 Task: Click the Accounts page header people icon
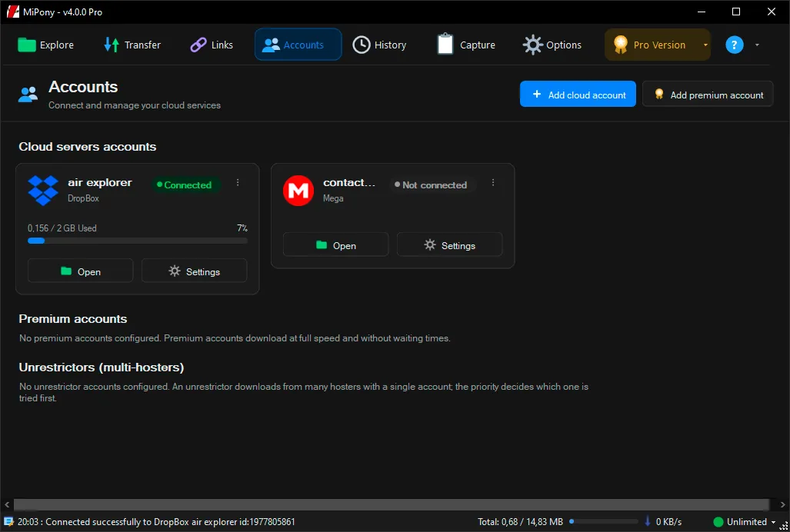pos(28,94)
